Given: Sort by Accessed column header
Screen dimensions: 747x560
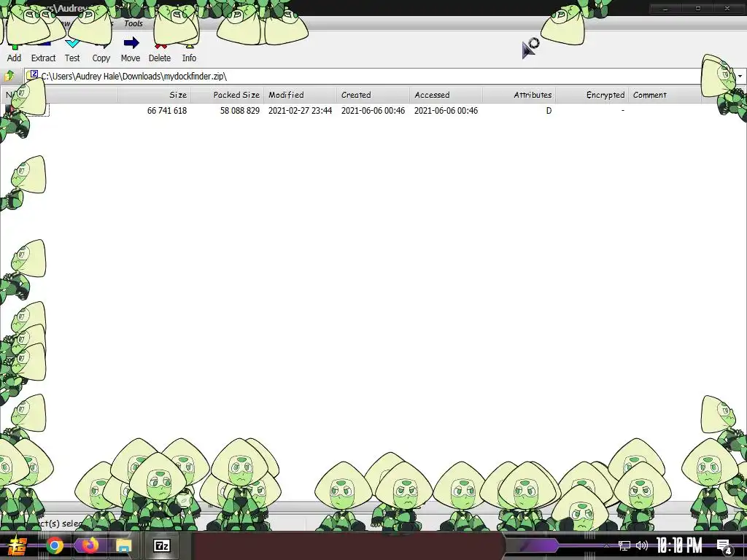Looking at the screenshot, I should coord(446,95).
